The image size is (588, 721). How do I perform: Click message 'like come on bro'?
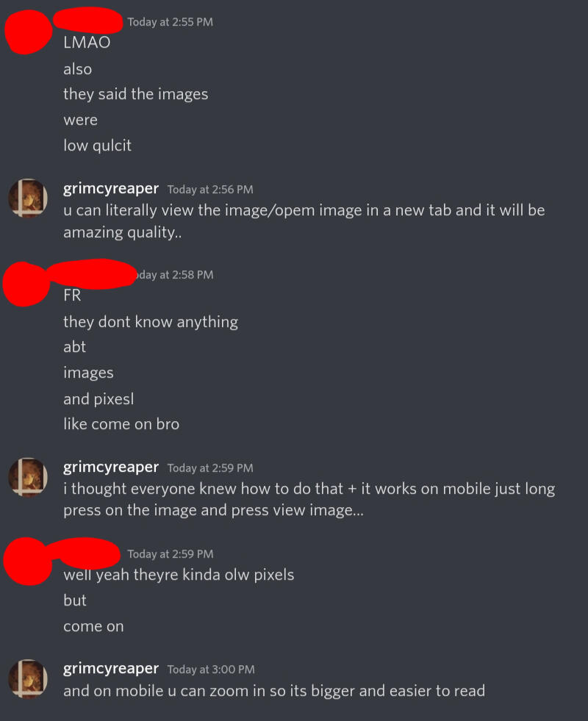(121, 424)
